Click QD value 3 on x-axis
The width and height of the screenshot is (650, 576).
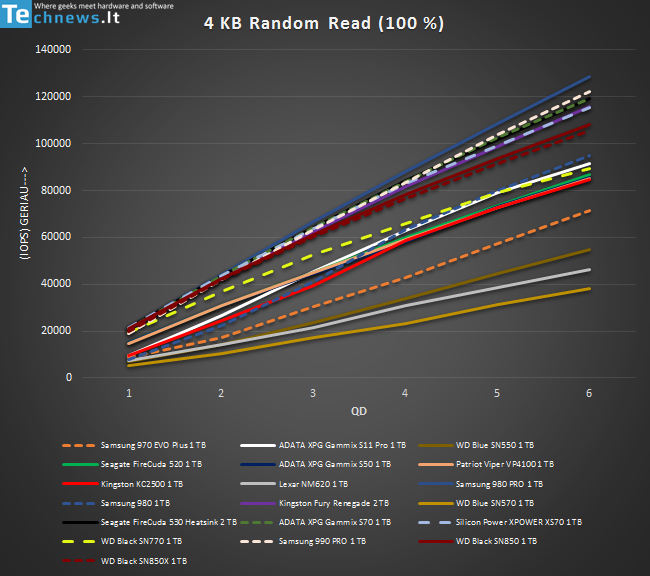(313, 393)
